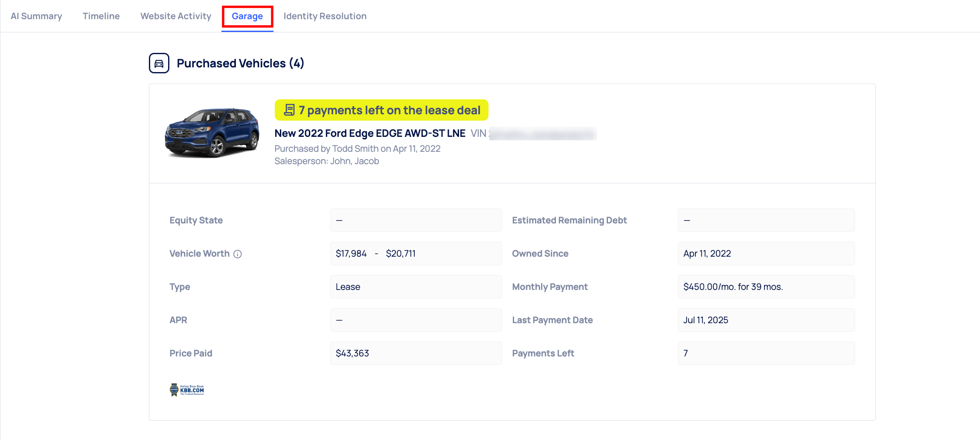
Task: Click the Owned Since date field
Action: 766,254
